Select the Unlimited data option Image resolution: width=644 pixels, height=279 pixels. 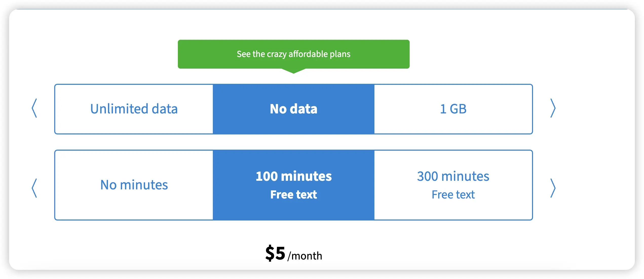(134, 109)
